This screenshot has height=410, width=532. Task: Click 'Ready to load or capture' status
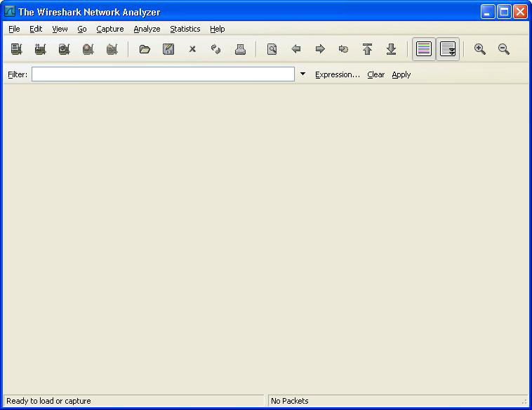(49, 401)
